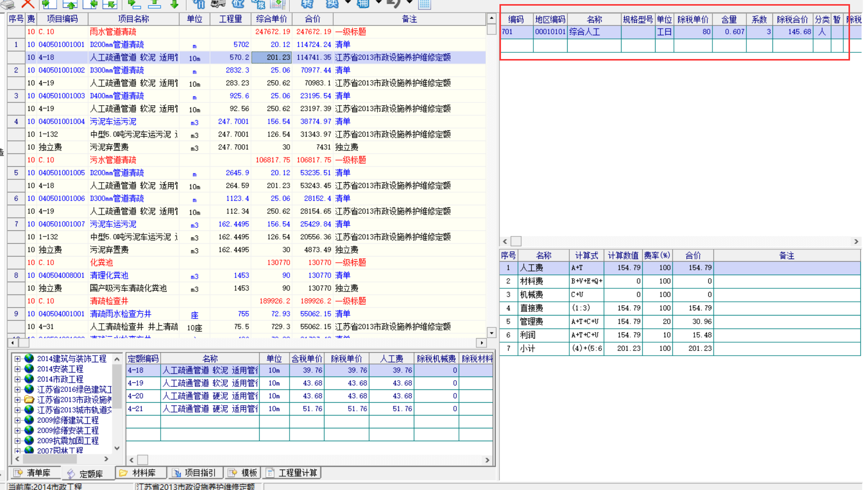The width and height of the screenshot is (868, 490).
Task: Click the materials panel's scroll-right arrow
Action: pos(856,241)
